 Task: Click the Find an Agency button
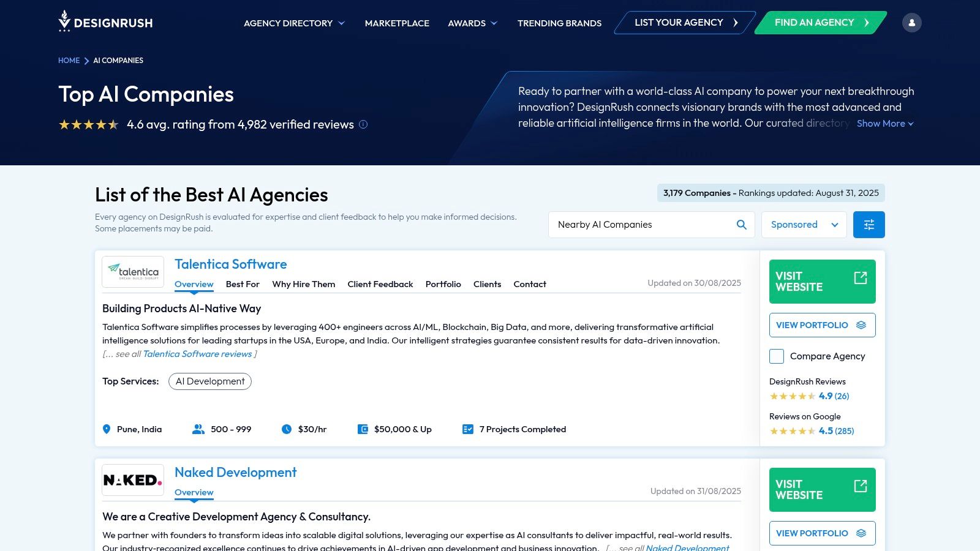[x=821, y=23]
